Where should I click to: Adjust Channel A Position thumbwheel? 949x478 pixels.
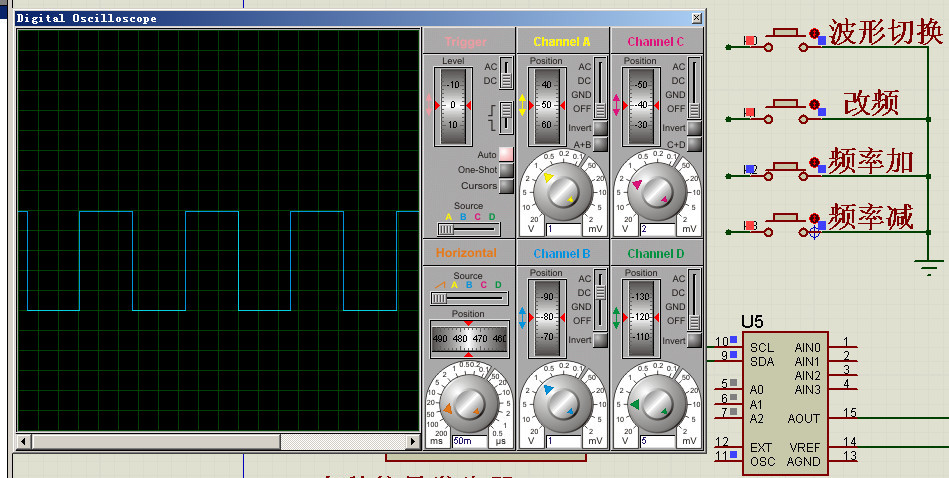click(547, 106)
